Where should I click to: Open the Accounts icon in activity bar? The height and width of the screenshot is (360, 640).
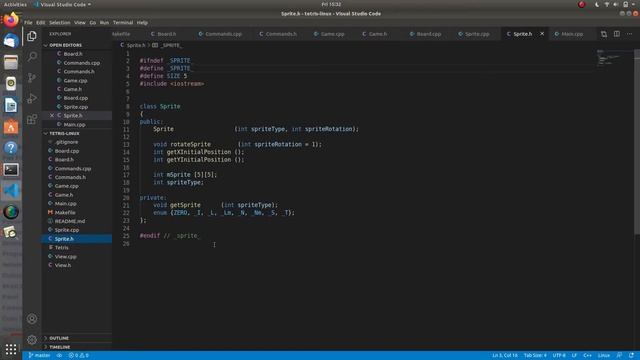pos(32,319)
